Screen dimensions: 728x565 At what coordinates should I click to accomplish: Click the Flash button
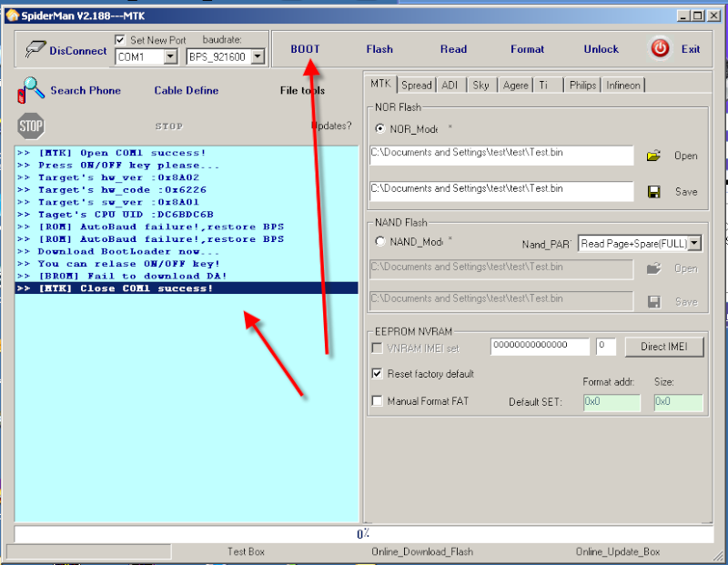click(379, 49)
